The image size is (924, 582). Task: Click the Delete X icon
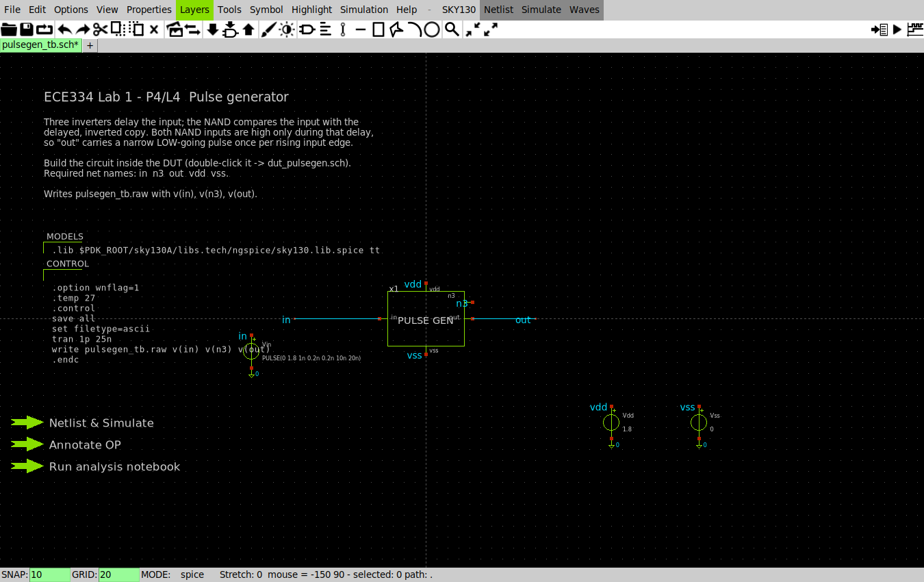pyautogui.click(x=154, y=29)
